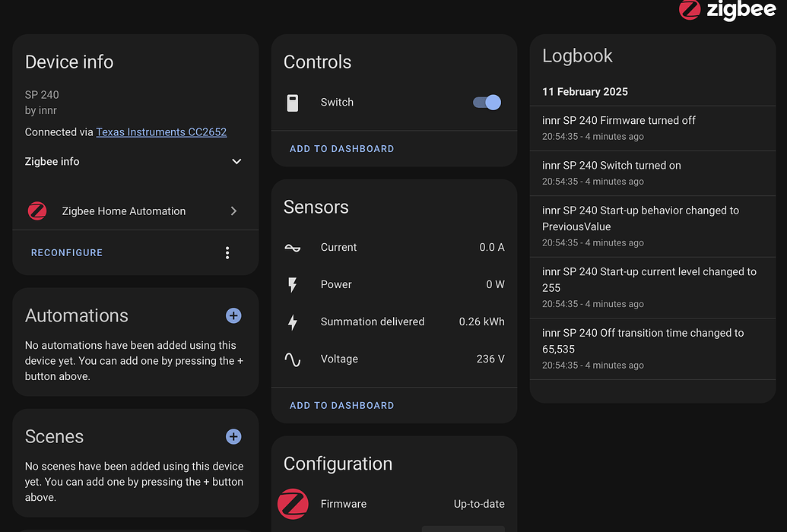Click Add to Dashboard under Sensors

[x=342, y=406]
